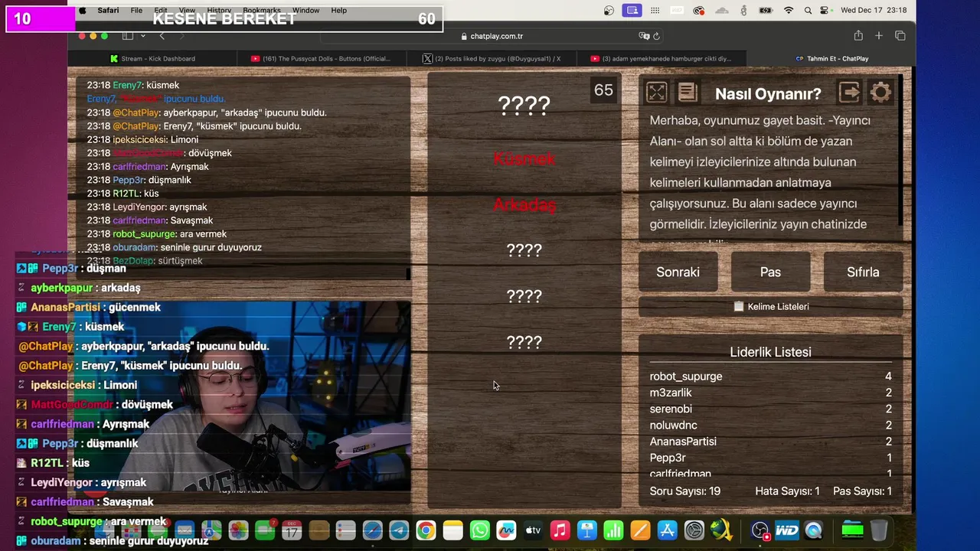
Task: Select m3zarlik in the leaderboard
Action: [671, 393]
